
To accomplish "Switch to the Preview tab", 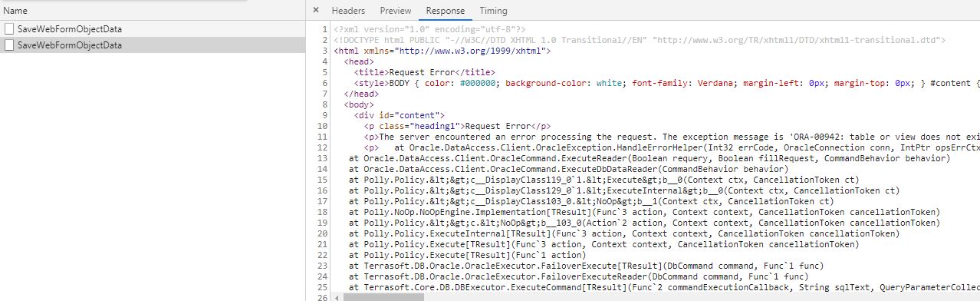I will [396, 11].
